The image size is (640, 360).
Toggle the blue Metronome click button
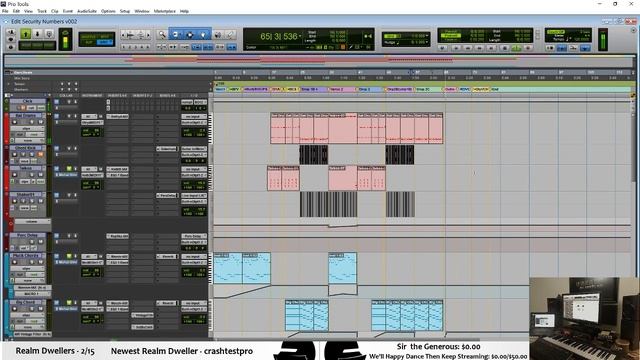(562, 48)
